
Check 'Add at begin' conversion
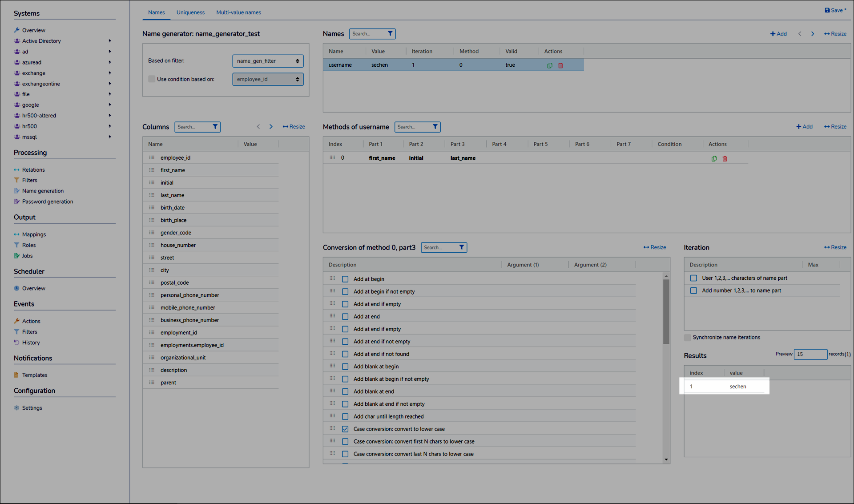(345, 279)
